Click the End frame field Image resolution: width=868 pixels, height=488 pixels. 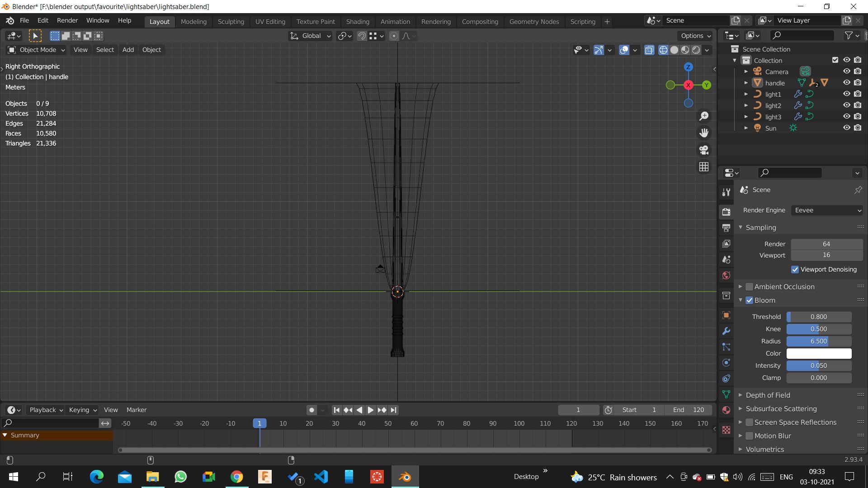[x=688, y=410]
